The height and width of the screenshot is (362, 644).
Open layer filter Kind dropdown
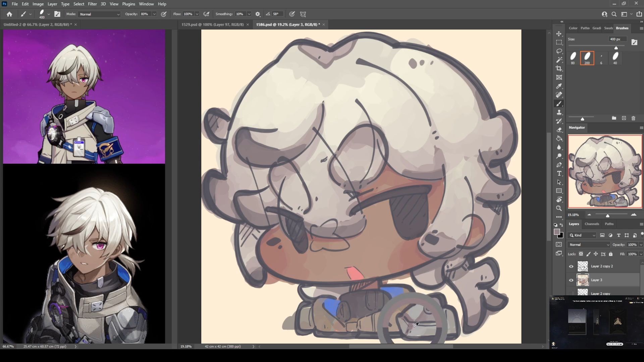(x=582, y=235)
